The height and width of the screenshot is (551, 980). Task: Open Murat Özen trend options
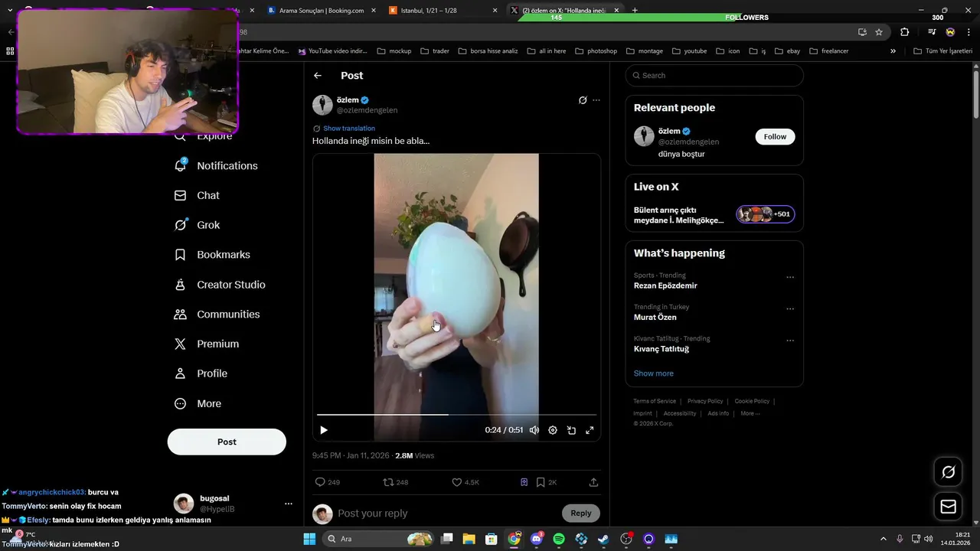(x=790, y=309)
